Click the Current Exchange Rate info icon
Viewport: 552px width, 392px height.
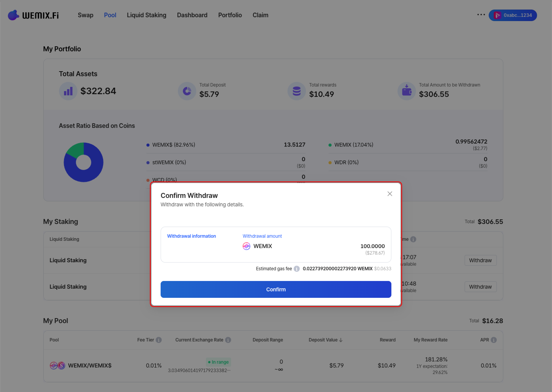[228, 340]
